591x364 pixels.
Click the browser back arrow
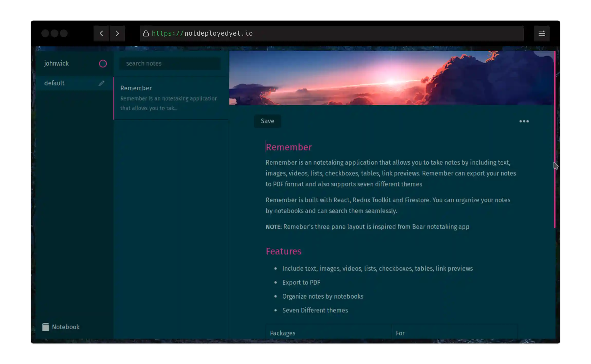click(101, 33)
